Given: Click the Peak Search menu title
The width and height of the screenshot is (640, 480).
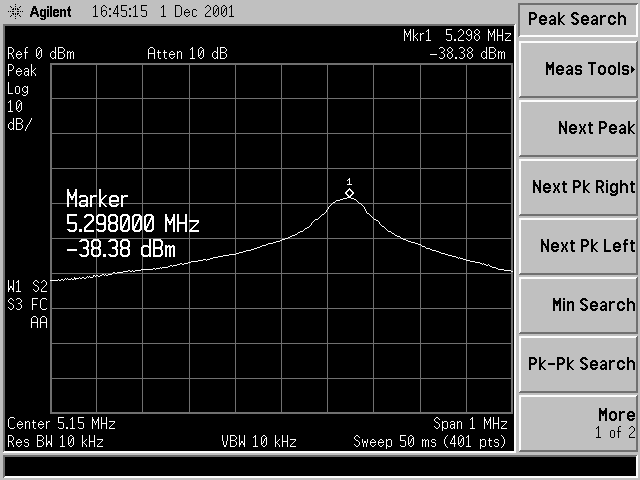Looking at the screenshot, I should tap(577, 19).
